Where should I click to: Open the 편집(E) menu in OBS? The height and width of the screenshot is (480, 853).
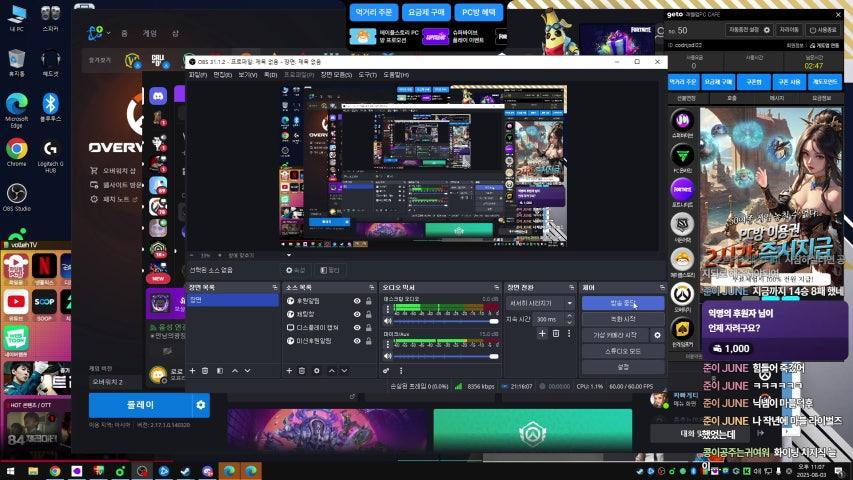click(x=222, y=75)
